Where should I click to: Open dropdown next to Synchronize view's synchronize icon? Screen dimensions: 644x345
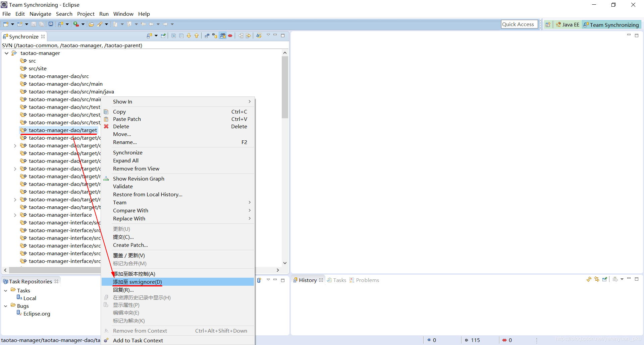156,36
